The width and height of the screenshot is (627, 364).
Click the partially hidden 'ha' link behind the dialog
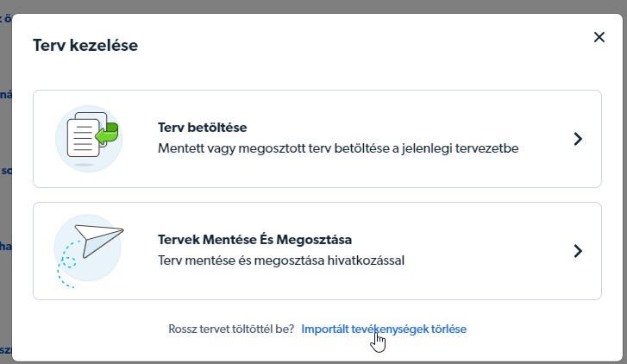(5, 246)
